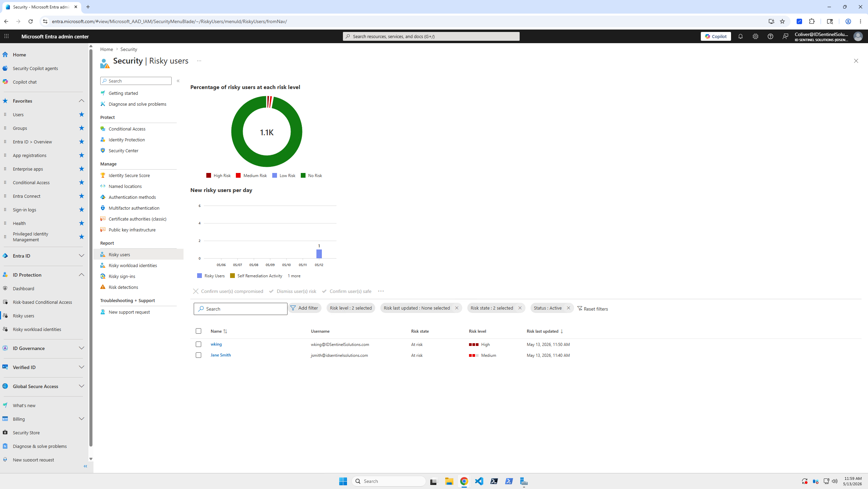Open more options beside Risky users title

coord(199,61)
